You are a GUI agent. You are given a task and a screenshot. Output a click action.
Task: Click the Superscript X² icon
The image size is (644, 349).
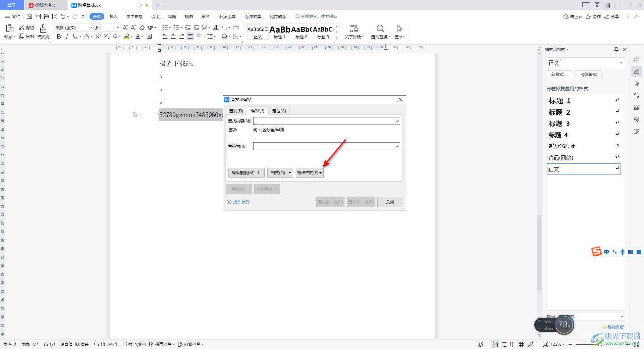click(x=98, y=36)
